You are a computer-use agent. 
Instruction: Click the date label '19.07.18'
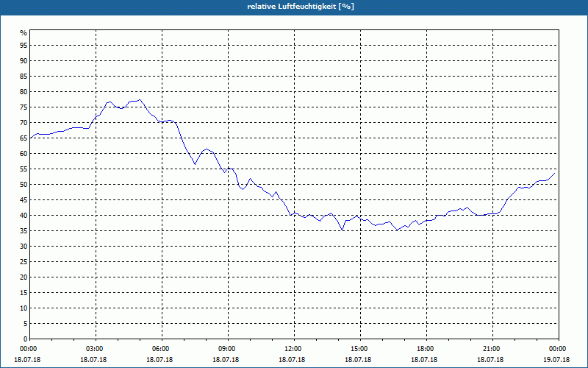coord(556,360)
